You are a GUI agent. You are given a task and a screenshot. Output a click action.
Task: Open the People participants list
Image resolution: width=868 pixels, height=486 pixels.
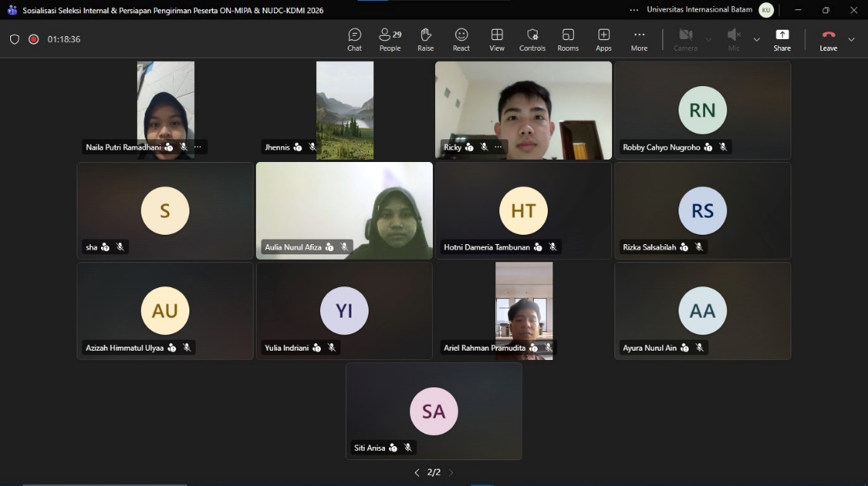coord(390,39)
